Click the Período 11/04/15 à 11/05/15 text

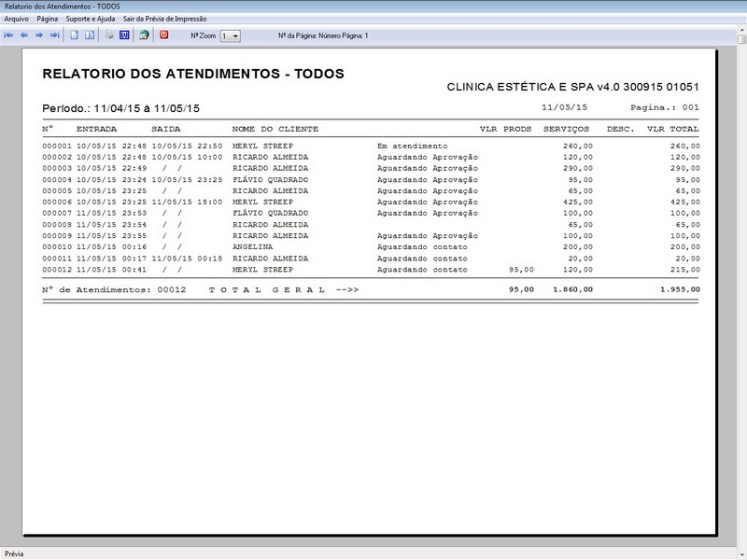pos(120,108)
